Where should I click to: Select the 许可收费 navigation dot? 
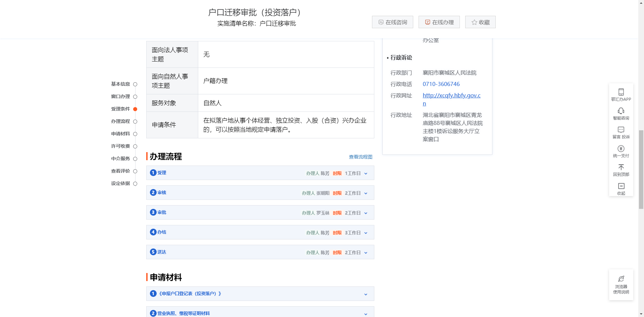[x=135, y=146]
